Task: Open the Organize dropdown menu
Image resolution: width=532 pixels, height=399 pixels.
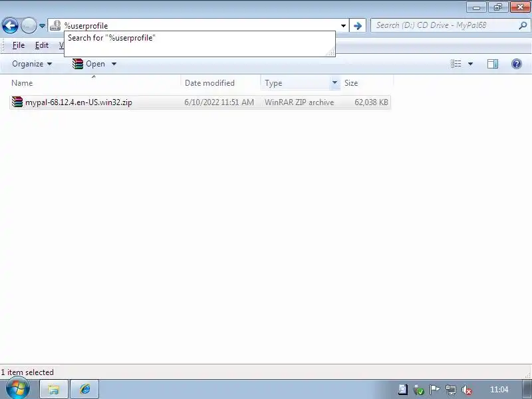Action: [x=32, y=64]
